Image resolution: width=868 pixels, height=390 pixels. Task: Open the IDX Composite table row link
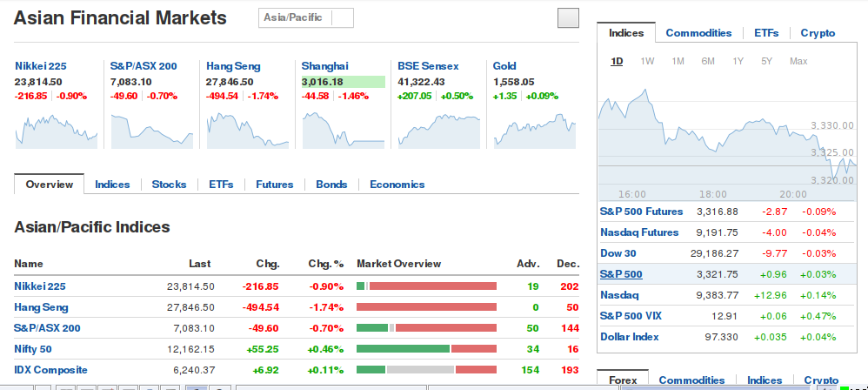[x=50, y=369]
